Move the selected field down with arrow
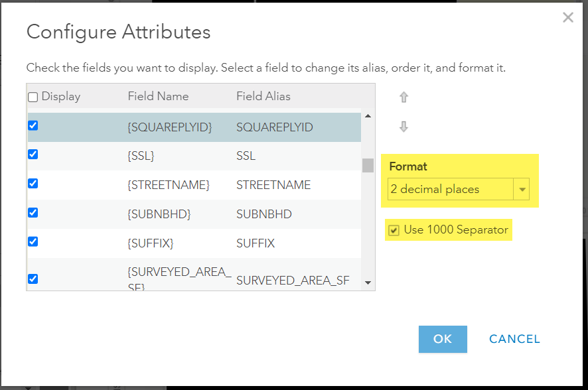The width and height of the screenshot is (588, 390). coord(404,126)
